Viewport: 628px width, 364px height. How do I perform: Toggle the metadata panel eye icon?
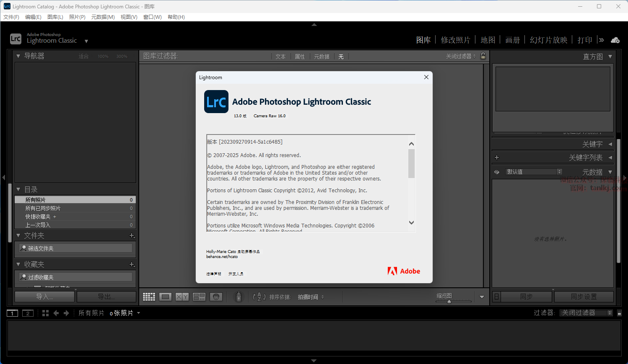(497, 172)
